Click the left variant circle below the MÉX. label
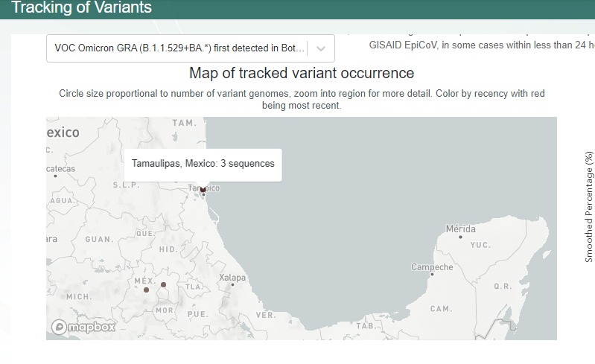This screenshot has width=595, height=364. (x=146, y=290)
